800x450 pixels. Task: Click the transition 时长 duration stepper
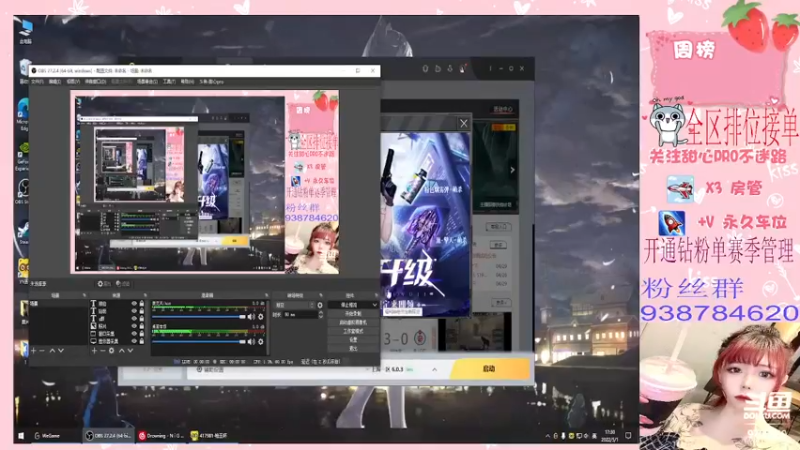320,315
